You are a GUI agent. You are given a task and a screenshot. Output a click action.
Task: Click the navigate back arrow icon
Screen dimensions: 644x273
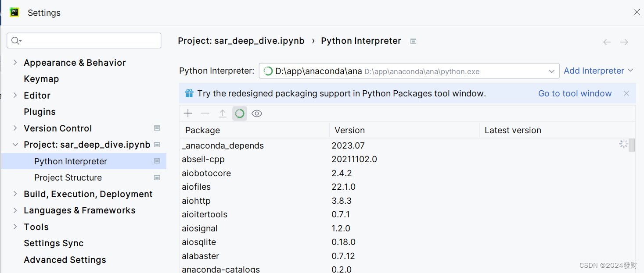pos(607,42)
